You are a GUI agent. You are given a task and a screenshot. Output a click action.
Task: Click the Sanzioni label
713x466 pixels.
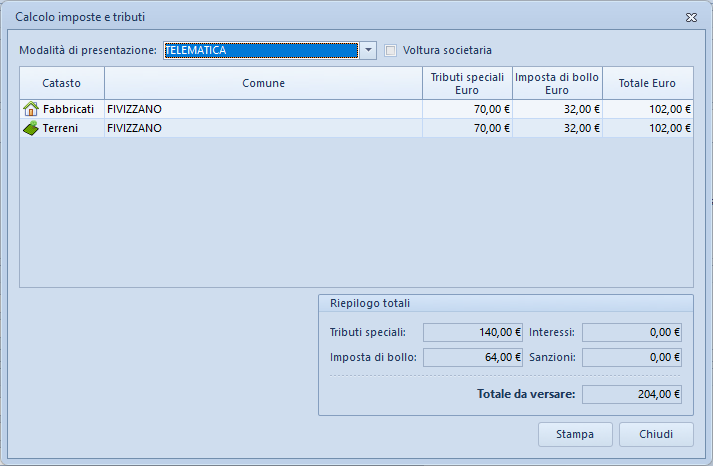552,357
